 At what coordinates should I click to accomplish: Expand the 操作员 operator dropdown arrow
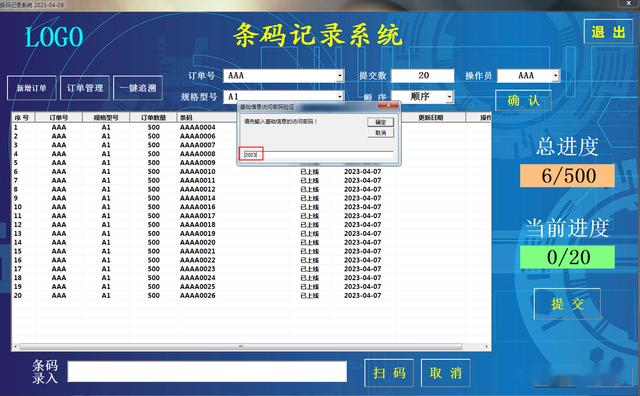click(555, 76)
